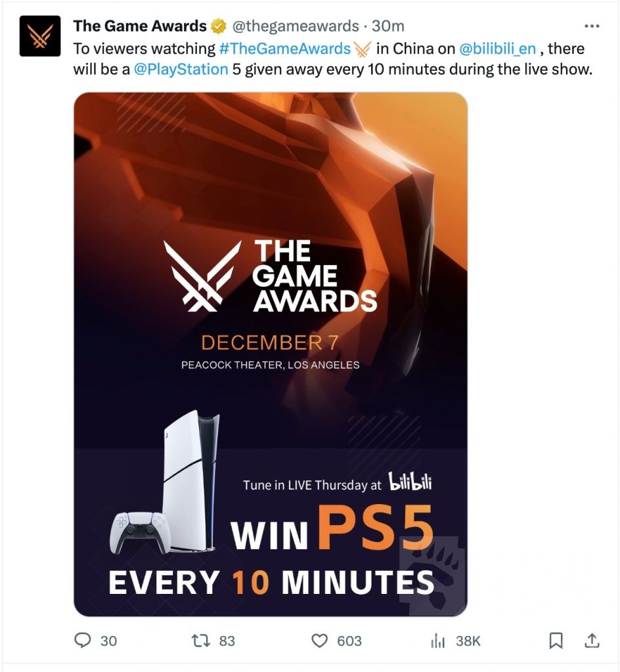Like the tweet with heart icon
620x672 pixels.
(x=319, y=640)
